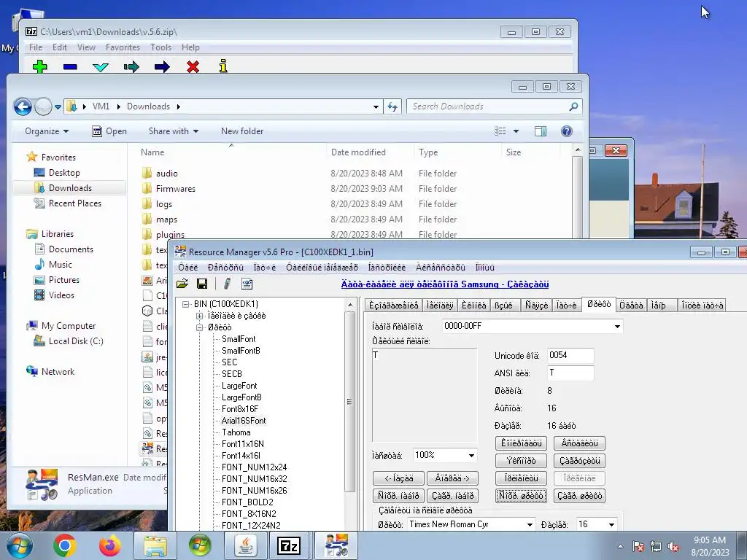This screenshot has height=560, width=747.
Task: Click the refresh button beside Explorer address bar
Action: pyautogui.click(x=392, y=106)
